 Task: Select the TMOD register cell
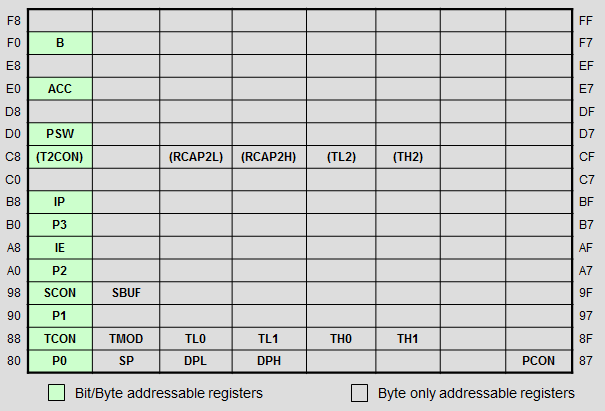click(x=126, y=338)
